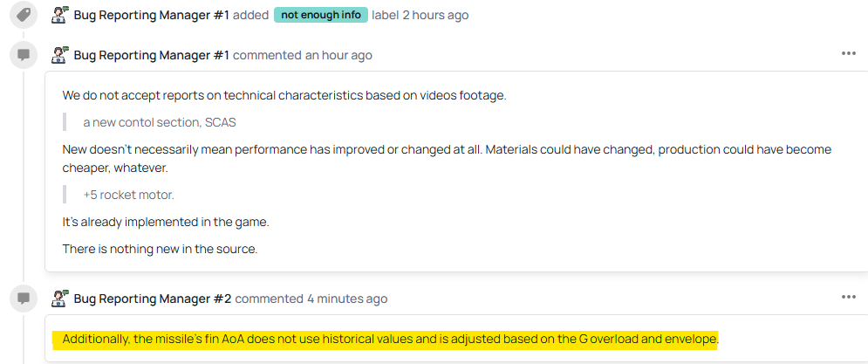Open the options menu on Manager #1's comment

tap(848, 54)
